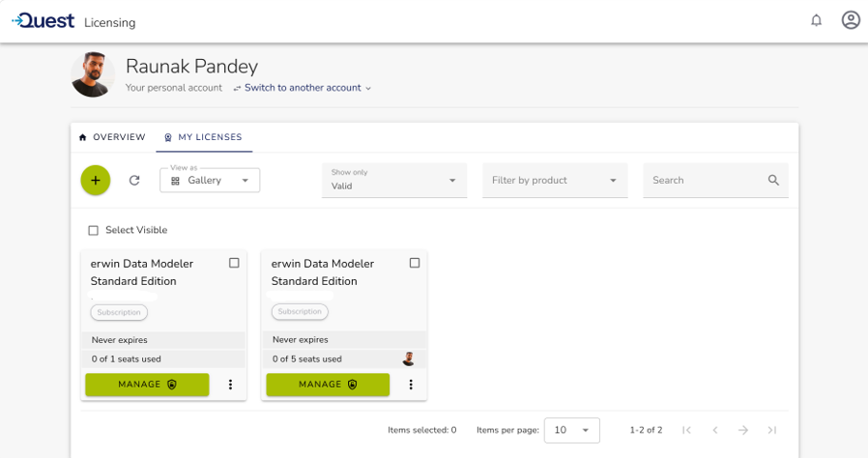868x458 pixels.
Task: Click the user avatar on the 5-seat card
Action: 409,359
